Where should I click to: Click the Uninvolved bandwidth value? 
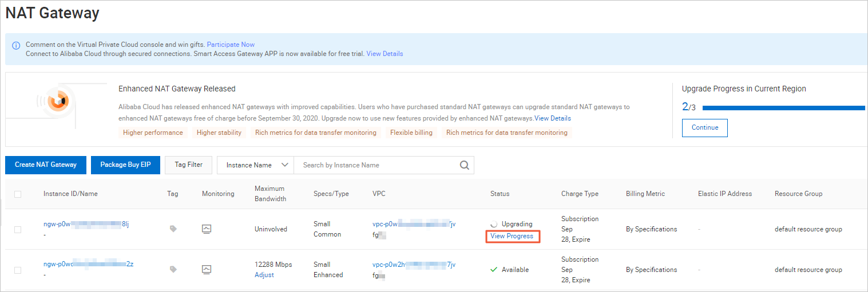[271, 229]
